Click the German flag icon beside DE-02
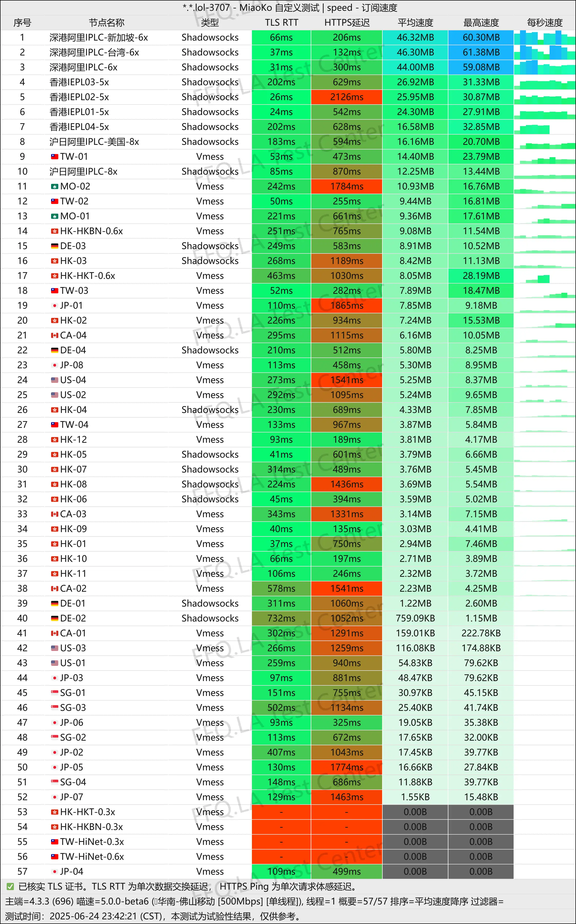576x924 pixels. click(x=54, y=618)
